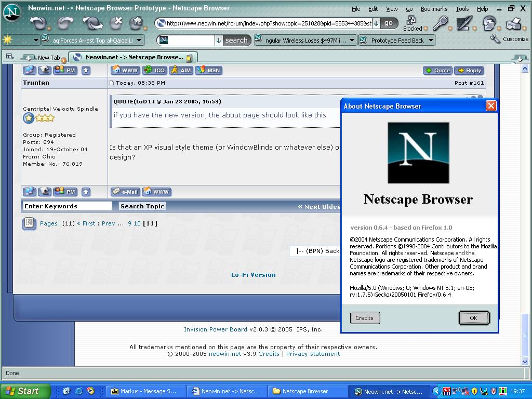Expand the Prototype Feed Back dropdown

click(x=431, y=41)
